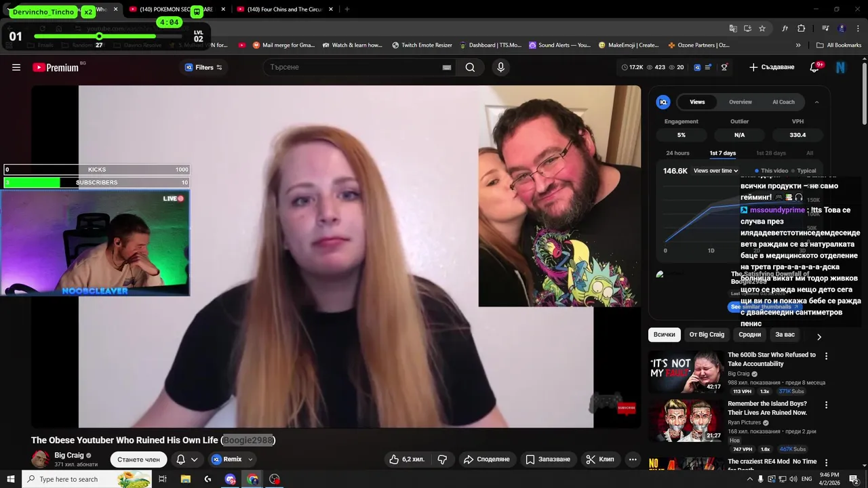The height and width of the screenshot is (488, 868).
Task: Select the За вас filter chip
Action: pyautogui.click(x=785, y=335)
